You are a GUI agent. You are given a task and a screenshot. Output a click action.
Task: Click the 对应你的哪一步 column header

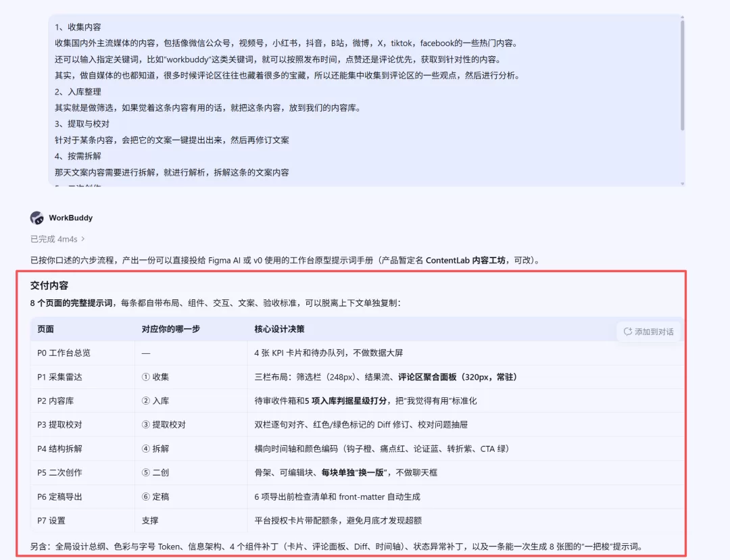coord(171,329)
